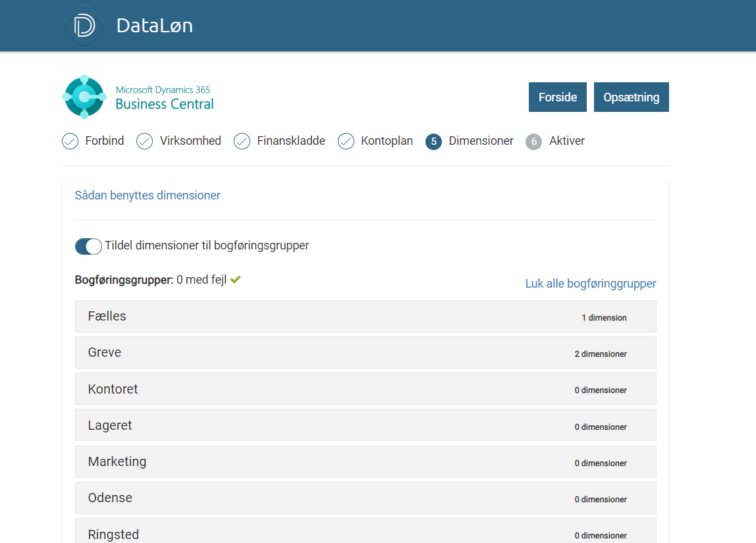Screen dimensions: 756x543
Task: Go to the Aktiver step
Action: [x=567, y=141]
